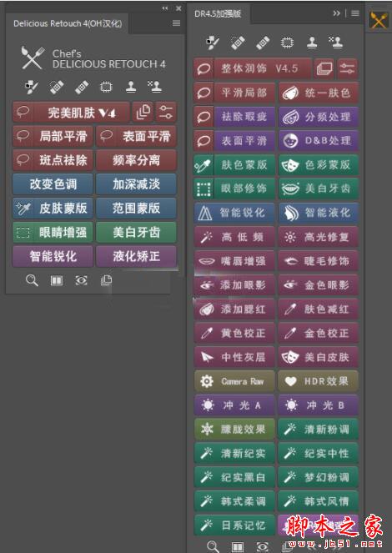The height and width of the screenshot is (553, 392).
Task: Click the 斑点祛除 button
Action: (x=53, y=160)
